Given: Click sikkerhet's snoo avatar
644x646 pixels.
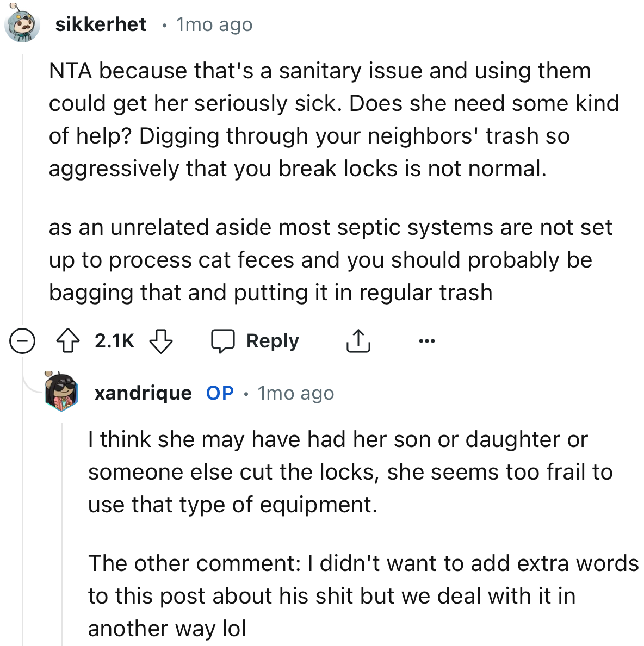Looking at the screenshot, I should (23, 24).
